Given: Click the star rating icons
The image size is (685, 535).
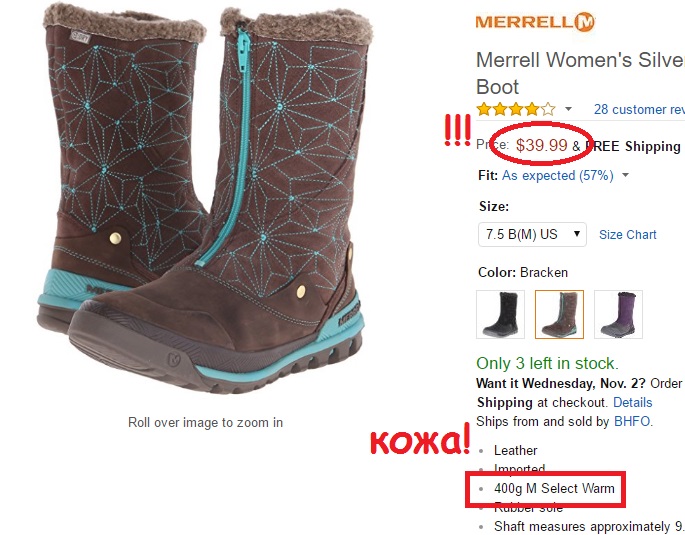Looking at the screenshot, I should (516, 109).
